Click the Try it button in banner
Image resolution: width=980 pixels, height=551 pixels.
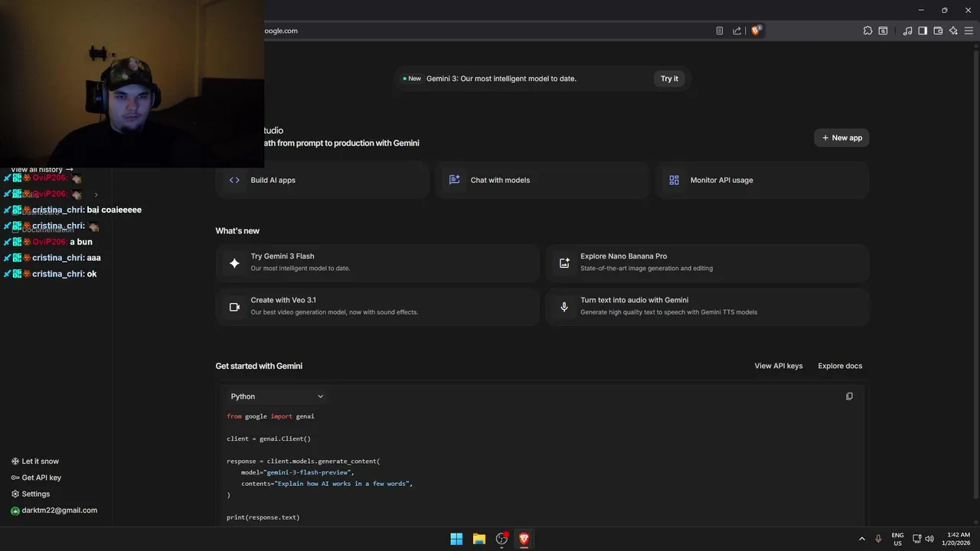[669, 79]
